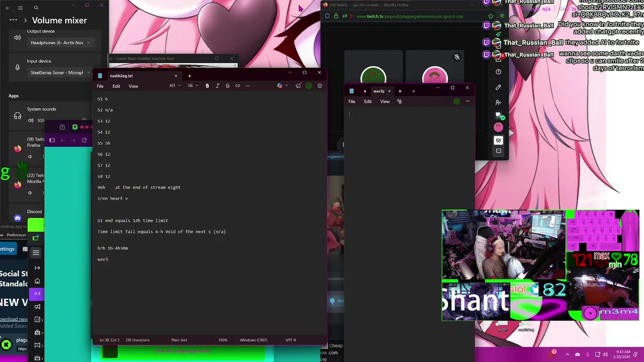644x362 pixels.
Task: Open the Settings gear in nudih2og Notepad
Action: (319, 86)
